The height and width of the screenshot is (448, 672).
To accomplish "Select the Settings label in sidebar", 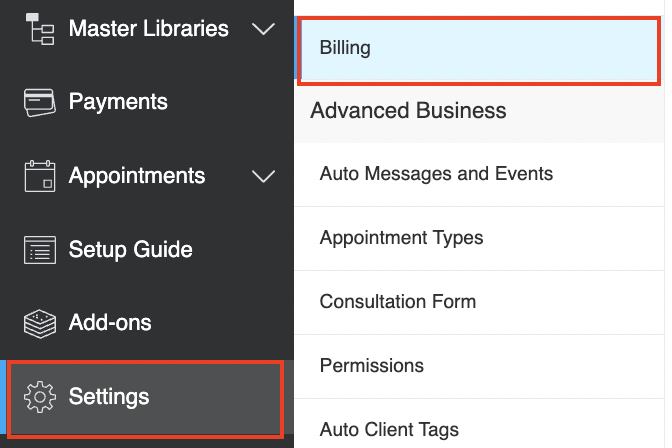I will (x=109, y=397).
